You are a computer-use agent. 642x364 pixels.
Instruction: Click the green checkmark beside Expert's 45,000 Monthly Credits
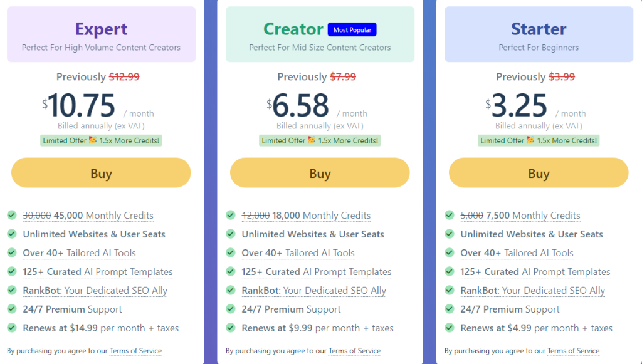coord(12,215)
